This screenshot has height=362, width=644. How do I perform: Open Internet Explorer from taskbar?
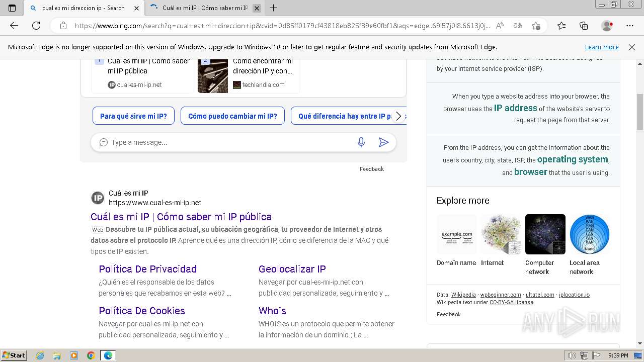(x=40, y=355)
